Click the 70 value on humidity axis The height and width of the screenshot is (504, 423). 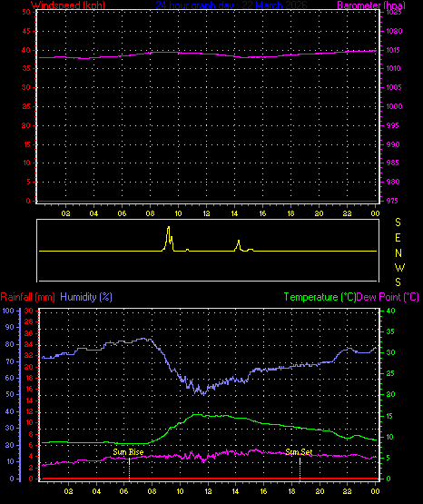[10, 361]
